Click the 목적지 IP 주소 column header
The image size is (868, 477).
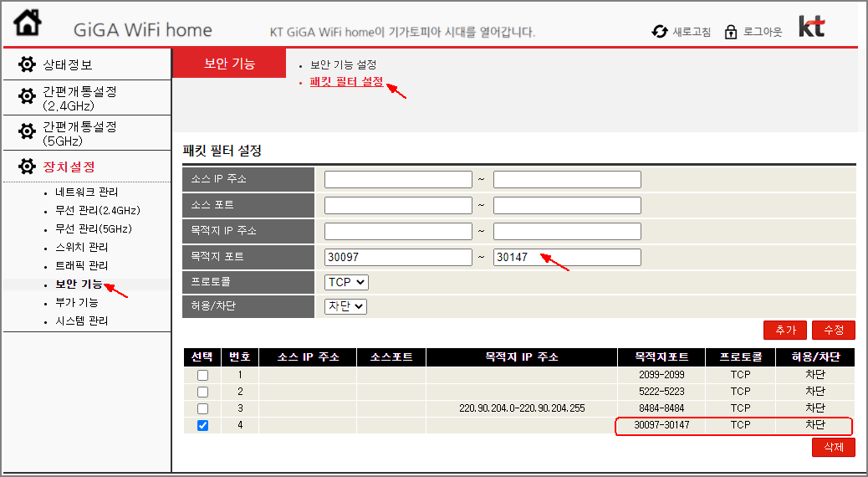pyautogui.click(x=522, y=357)
